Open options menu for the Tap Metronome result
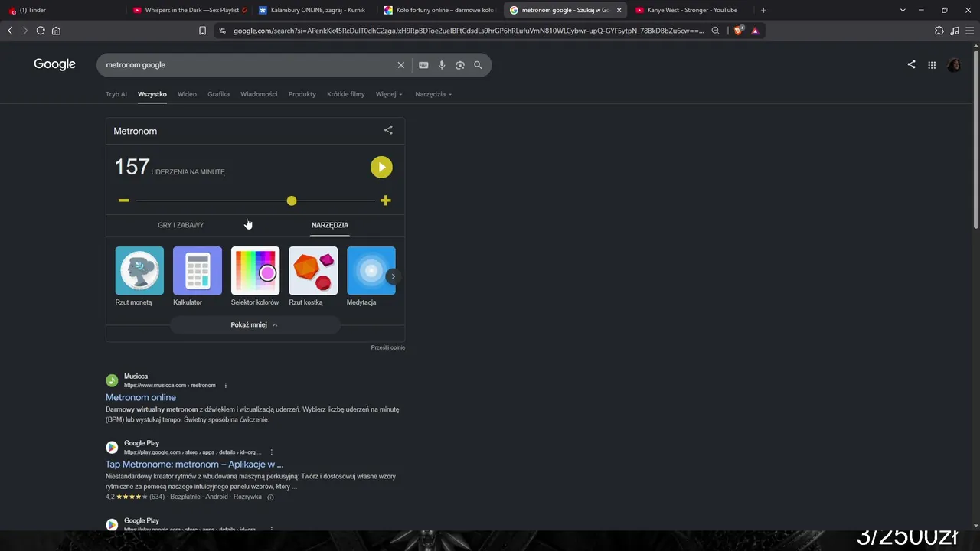 [x=272, y=452]
